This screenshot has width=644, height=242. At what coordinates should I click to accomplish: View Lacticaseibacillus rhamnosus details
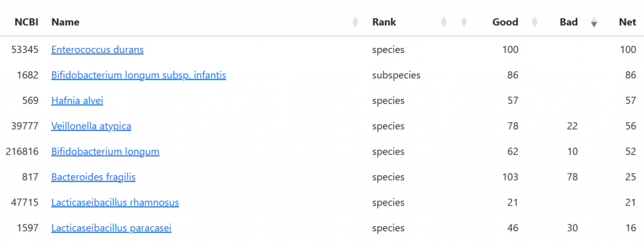[115, 203]
